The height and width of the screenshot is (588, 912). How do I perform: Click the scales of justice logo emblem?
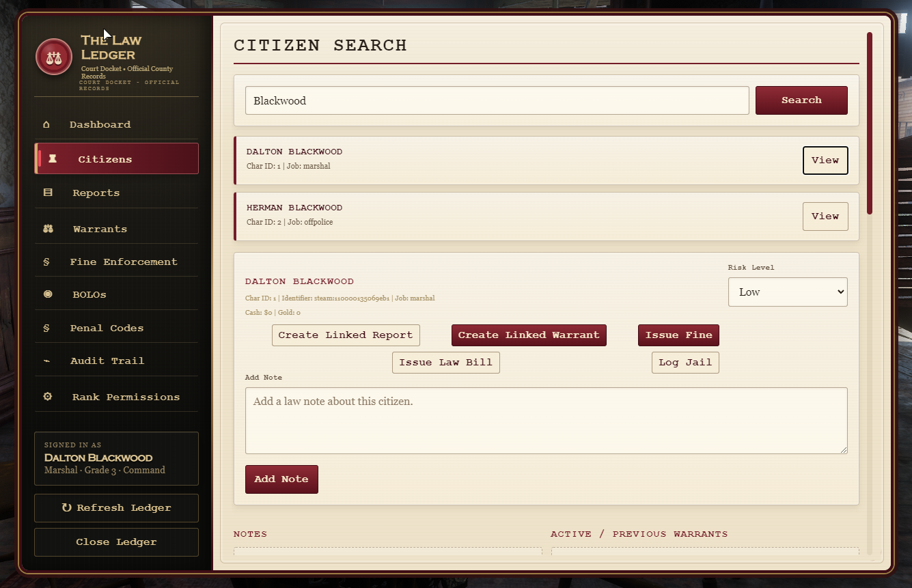click(54, 57)
